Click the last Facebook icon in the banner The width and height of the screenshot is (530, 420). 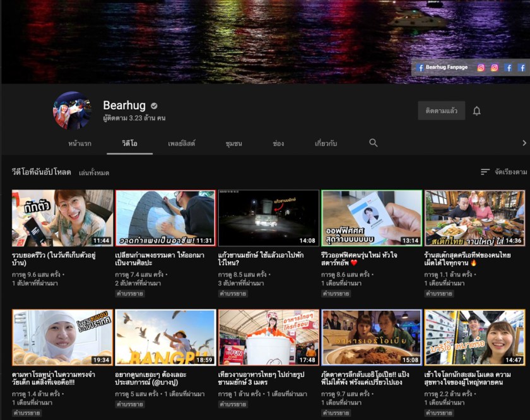pyautogui.click(x=522, y=67)
